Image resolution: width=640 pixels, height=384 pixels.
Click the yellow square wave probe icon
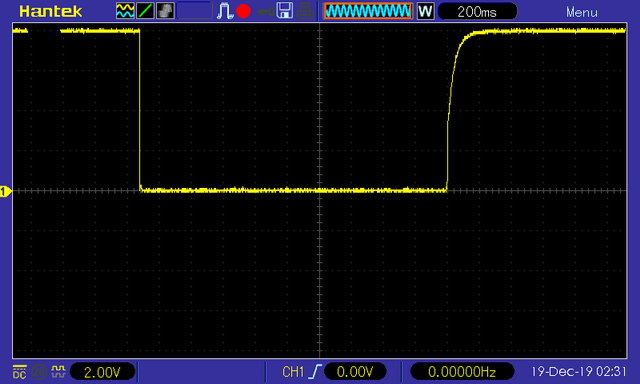58,371
